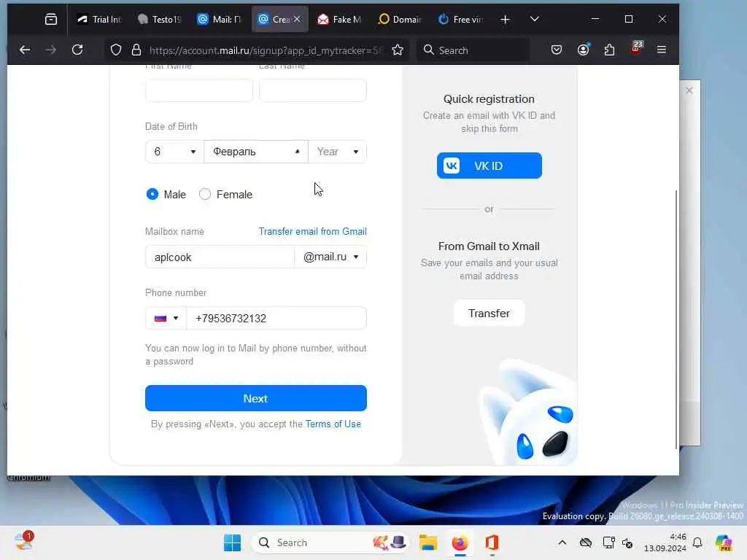Close the background window with X
This screenshot has height=560, width=747.
pos(689,90)
